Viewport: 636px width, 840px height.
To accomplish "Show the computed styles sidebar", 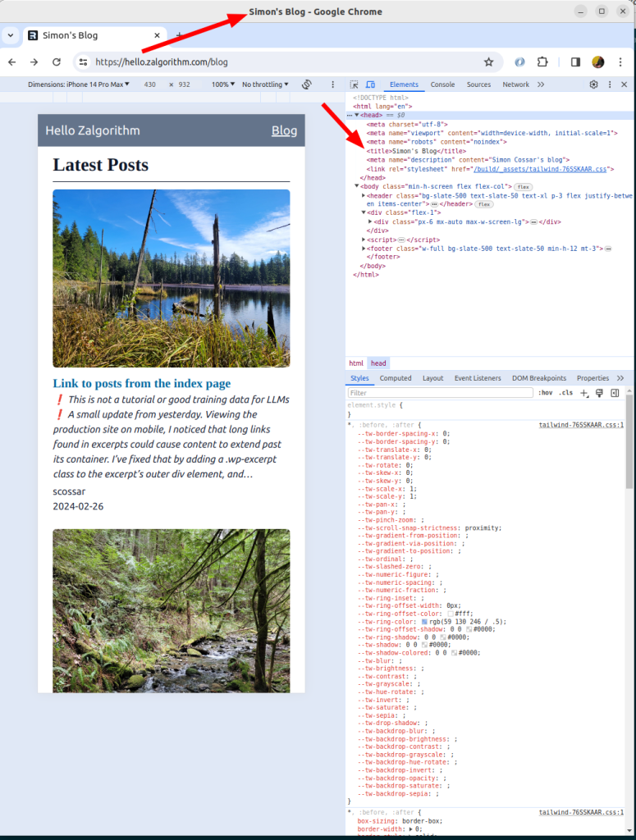I will click(x=615, y=393).
